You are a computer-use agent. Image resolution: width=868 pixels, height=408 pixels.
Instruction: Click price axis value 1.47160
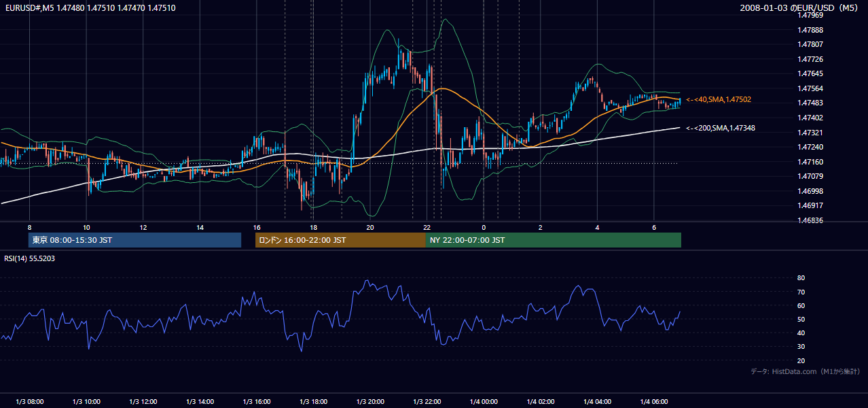tap(811, 162)
